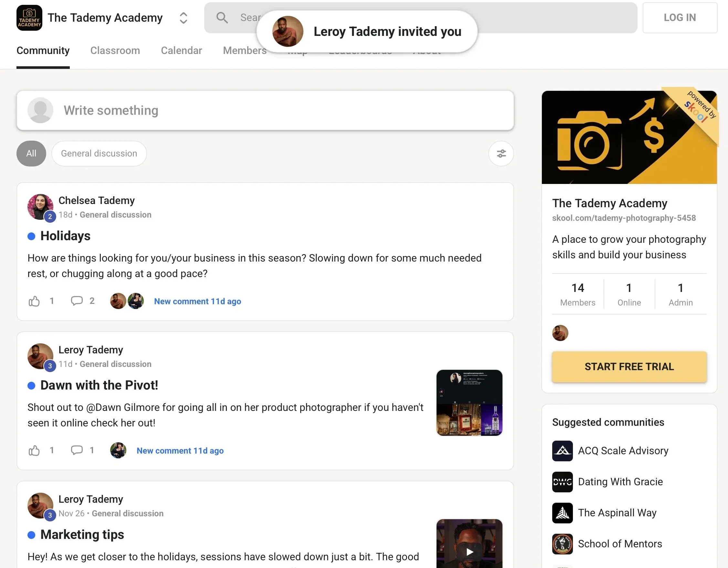
Task: Open the Dawn with the Pivot post thumbnail
Action: 469,402
